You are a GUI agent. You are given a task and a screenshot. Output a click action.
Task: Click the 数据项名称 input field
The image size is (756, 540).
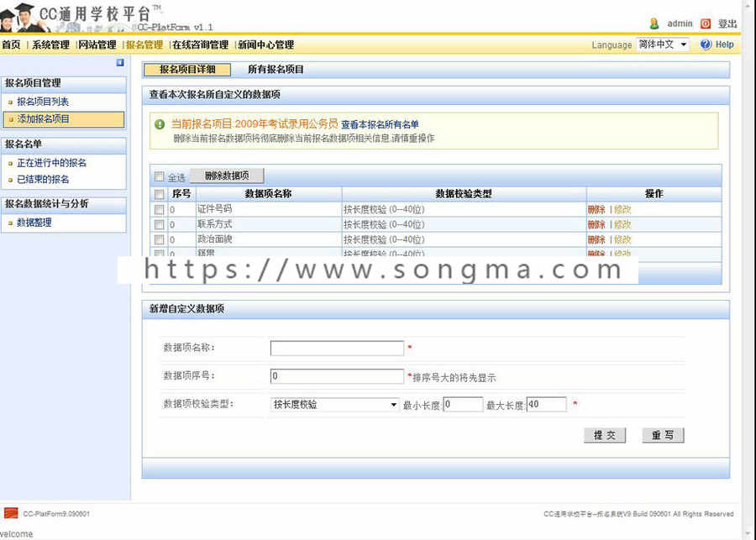(337, 349)
